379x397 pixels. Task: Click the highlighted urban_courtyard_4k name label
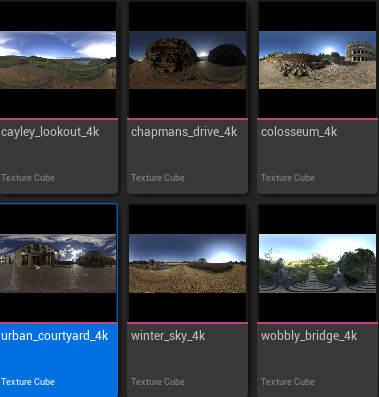click(x=55, y=336)
